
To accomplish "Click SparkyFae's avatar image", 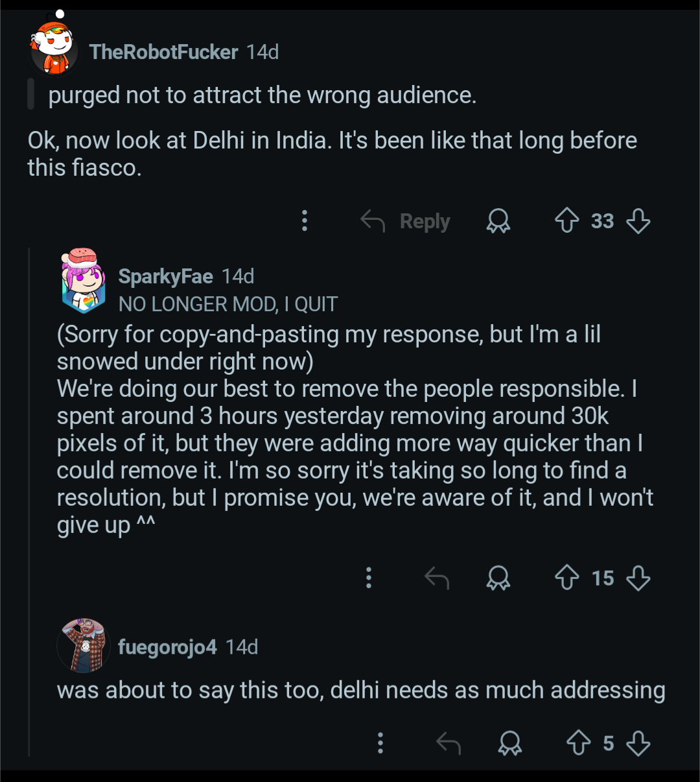I will (84, 279).
